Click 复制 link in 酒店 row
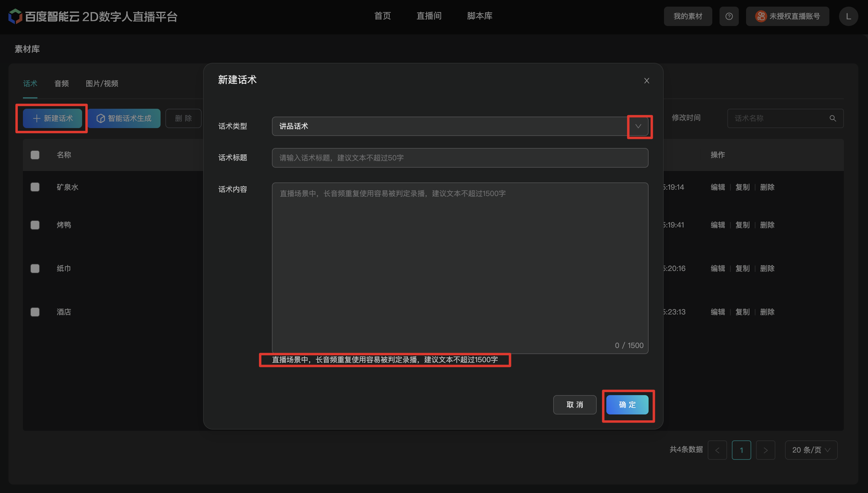The width and height of the screenshot is (868, 493). point(742,312)
